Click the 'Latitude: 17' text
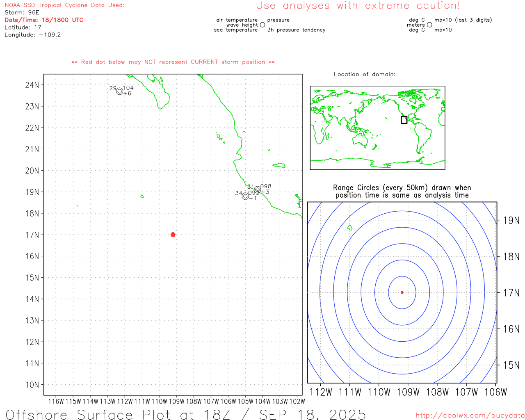Screen dimensions: 525x420 pos(23,27)
